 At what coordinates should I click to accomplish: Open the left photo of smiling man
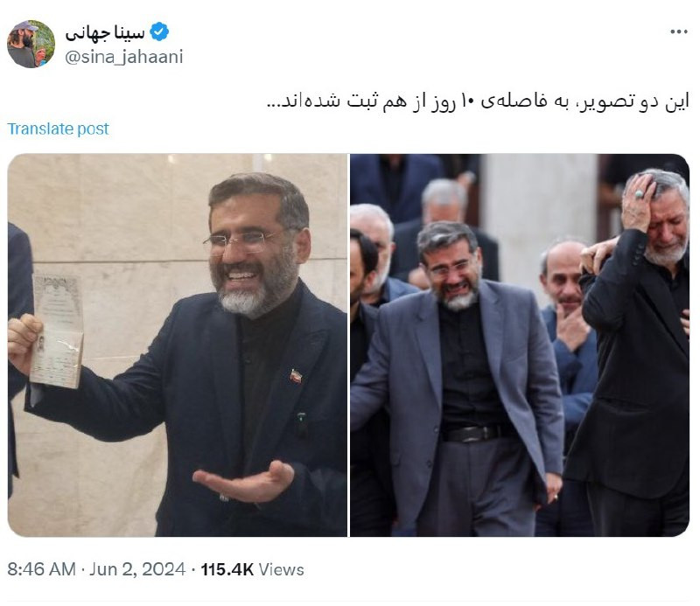click(x=178, y=345)
